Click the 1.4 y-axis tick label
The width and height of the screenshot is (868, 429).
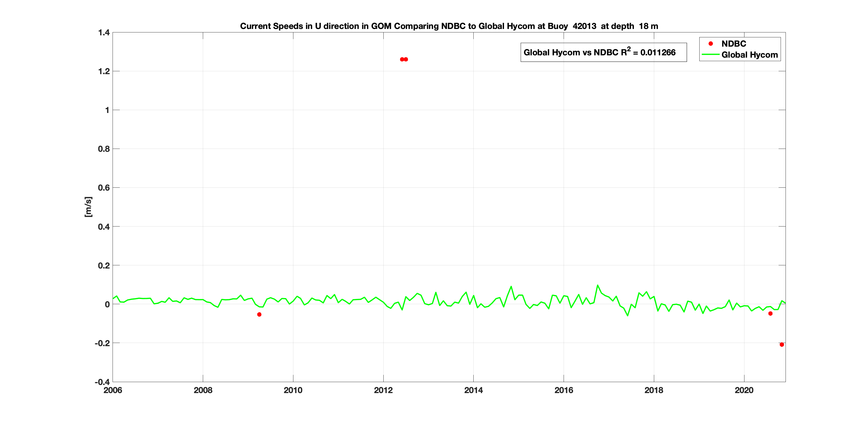click(x=104, y=32)
